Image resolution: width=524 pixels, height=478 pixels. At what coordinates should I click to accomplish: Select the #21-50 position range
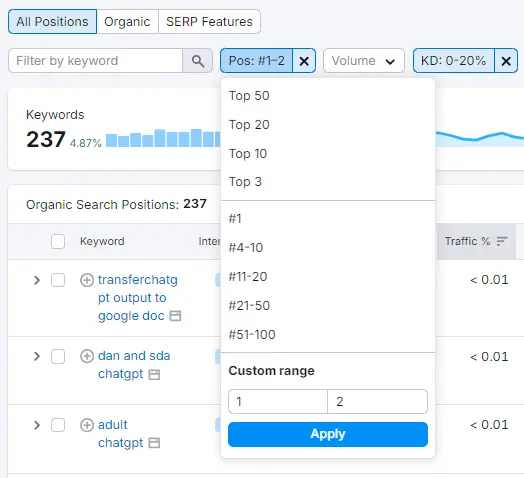(328, 306)
